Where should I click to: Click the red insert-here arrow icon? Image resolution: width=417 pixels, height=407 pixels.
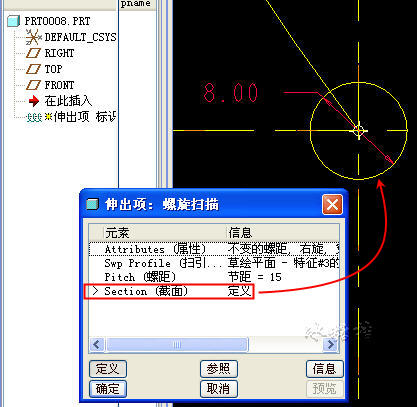click(34, 101)
